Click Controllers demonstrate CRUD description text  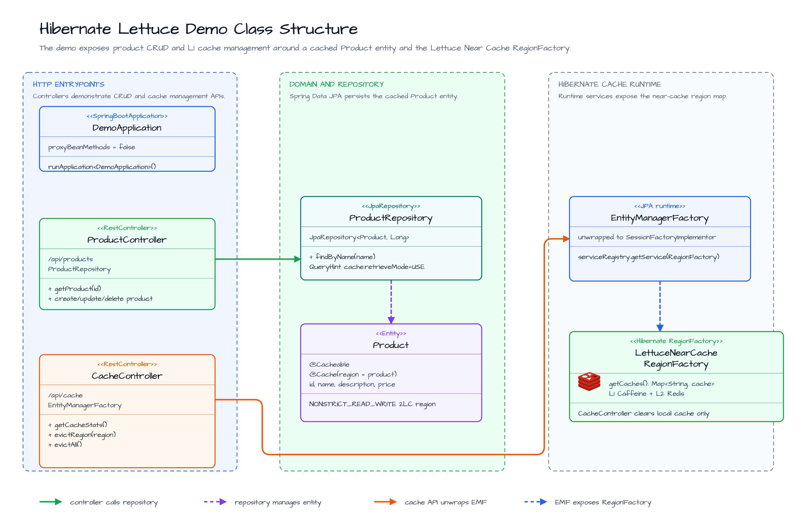coord(129,96)
